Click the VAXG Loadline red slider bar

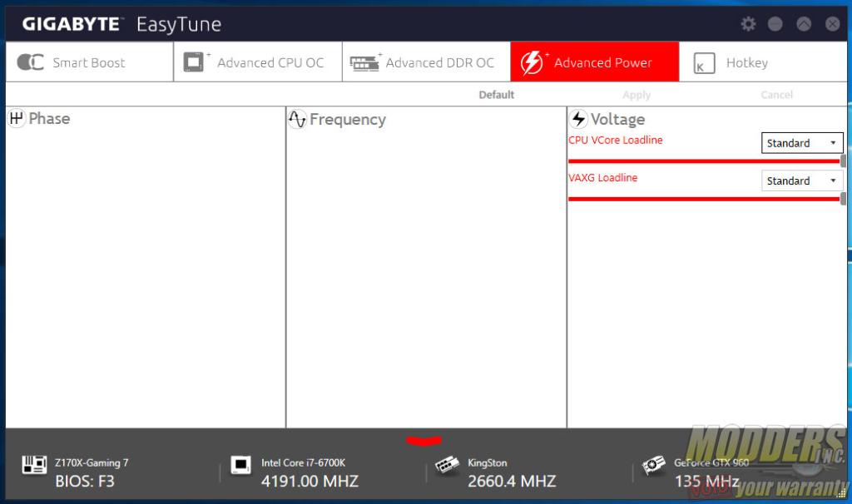click(703, 199)
